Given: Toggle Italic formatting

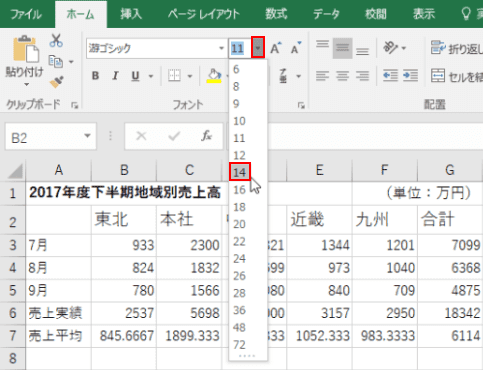Looking at the screenshot, I should coord(115,76).
